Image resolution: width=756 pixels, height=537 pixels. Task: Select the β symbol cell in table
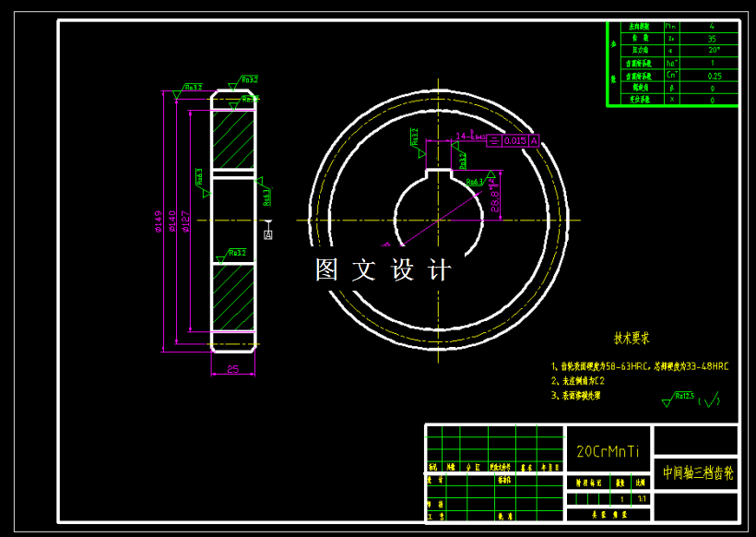[x=671, y=88]
